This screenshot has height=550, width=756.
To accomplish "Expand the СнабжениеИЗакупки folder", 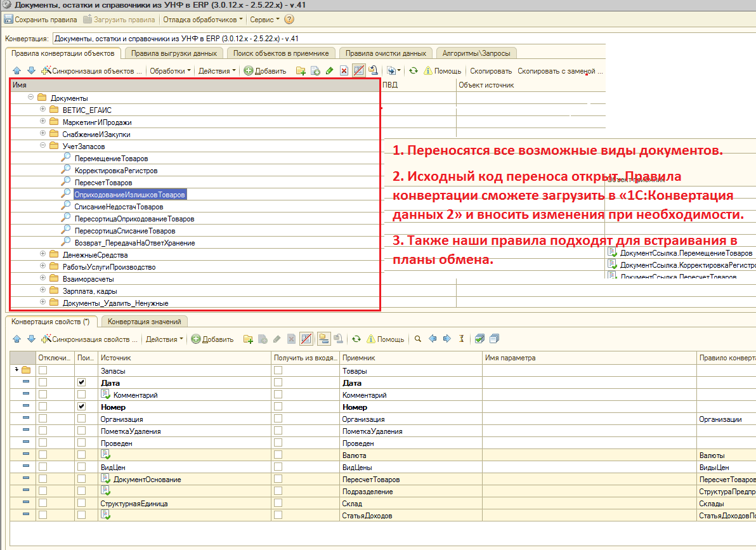I will (x=43, y=133).
